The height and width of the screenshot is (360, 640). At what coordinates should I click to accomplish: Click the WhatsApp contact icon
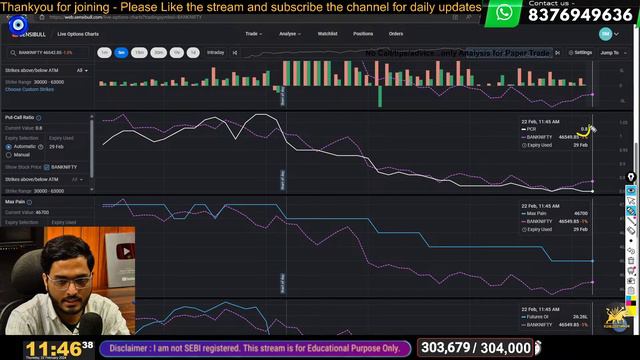point(504,13)
